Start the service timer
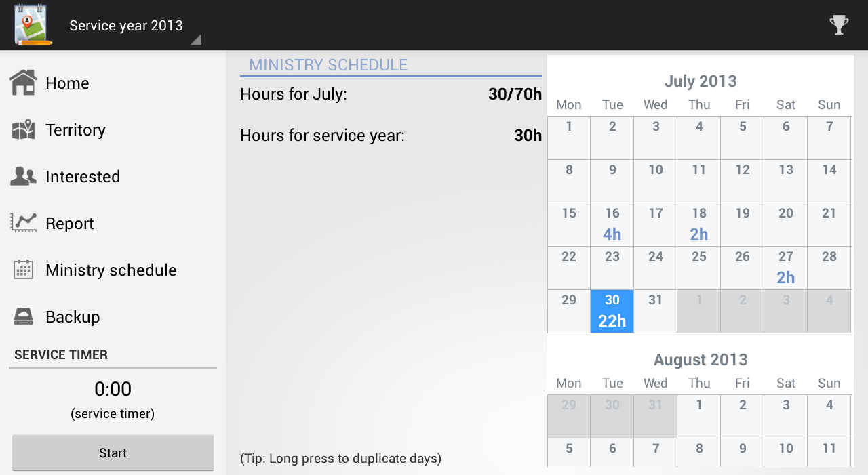 click(x=113, y=453)
